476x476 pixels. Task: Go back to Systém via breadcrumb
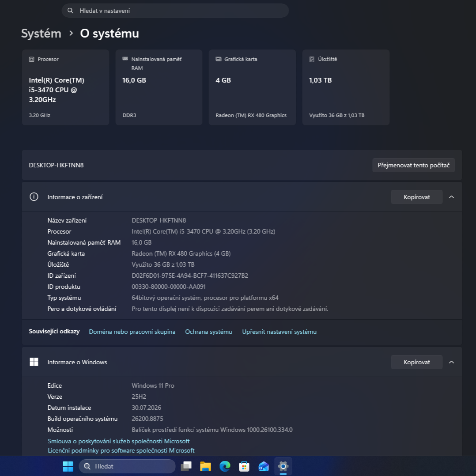(x=42, y=34)
